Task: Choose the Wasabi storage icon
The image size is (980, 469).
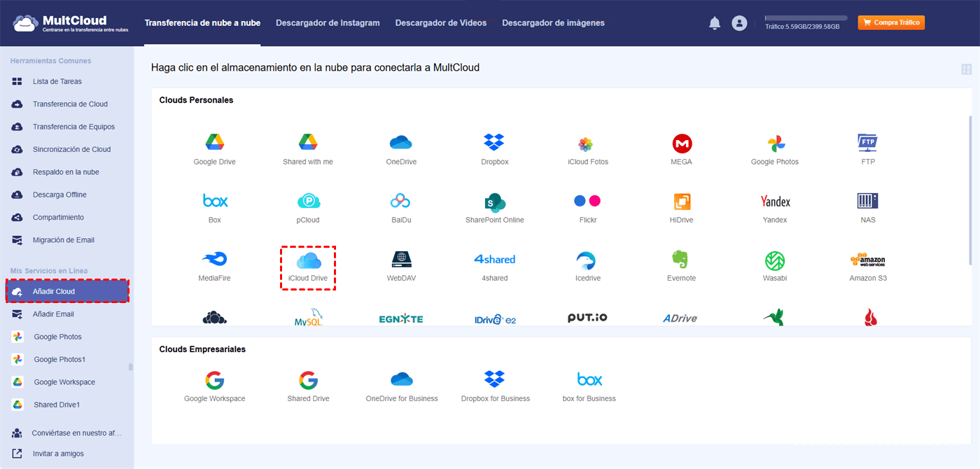Action: click(775, 260)
